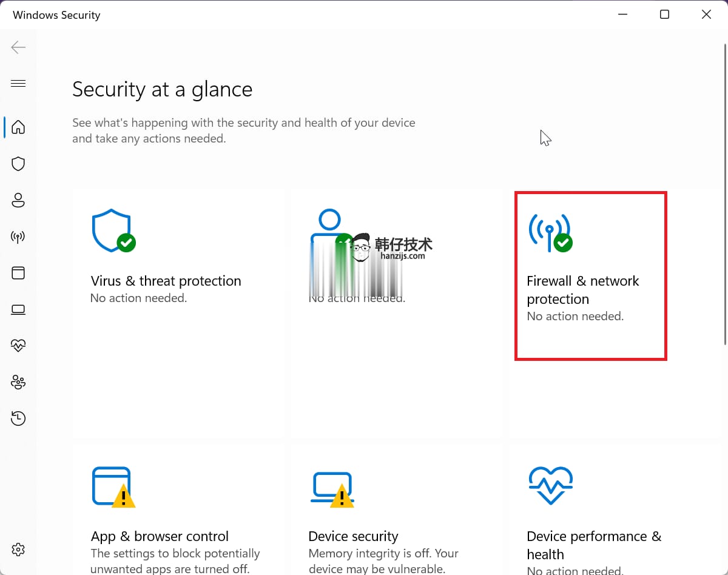This screenshot has height=575, width=728.
Task: Click the Firewall & network antenna tile icon
Action: (550, 233)
